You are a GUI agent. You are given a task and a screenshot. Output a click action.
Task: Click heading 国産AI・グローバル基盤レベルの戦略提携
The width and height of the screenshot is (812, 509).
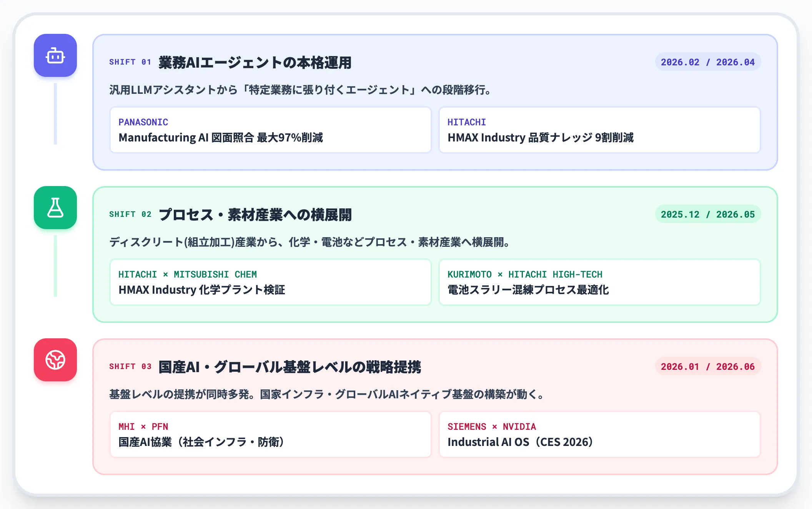point(290,367)
